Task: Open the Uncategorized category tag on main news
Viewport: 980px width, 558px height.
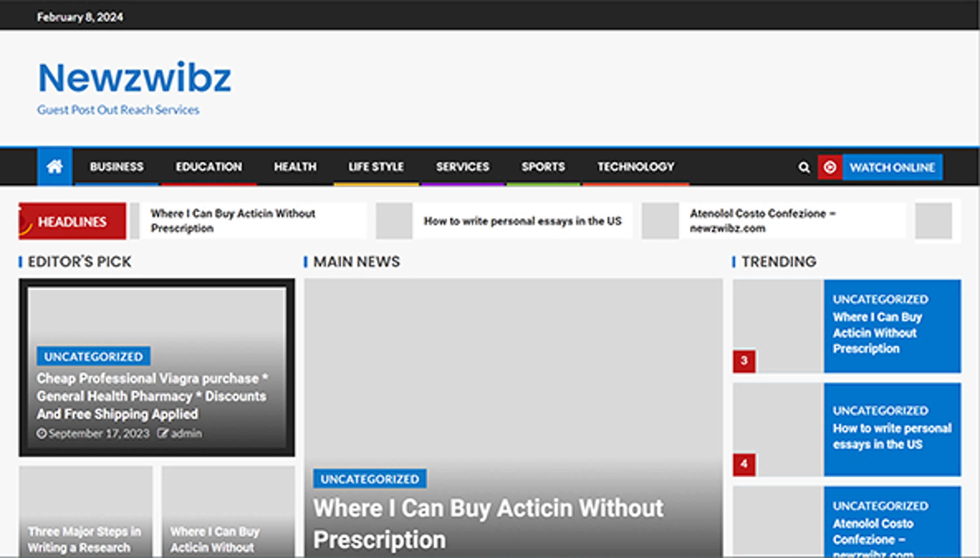Action: tap(370, 478)
